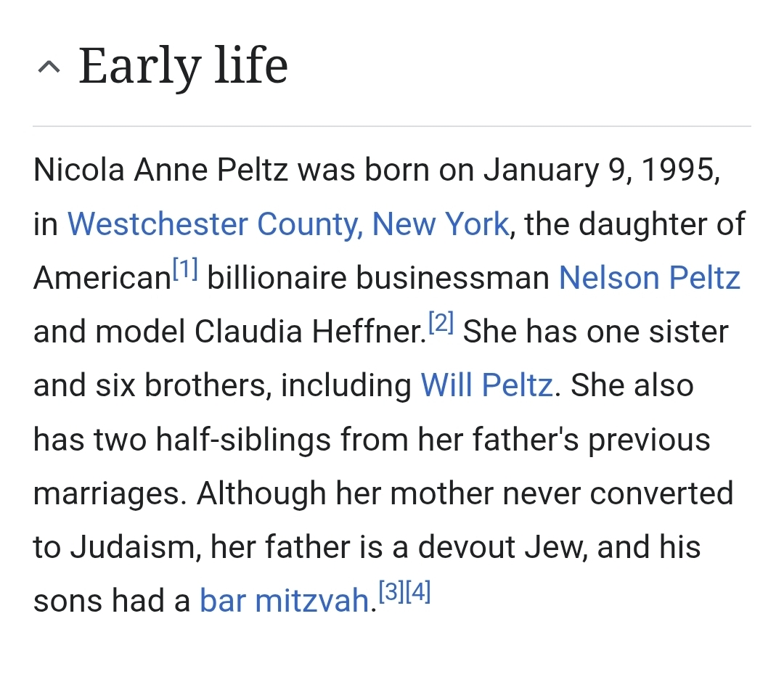This screenshot has width=784, height=677.
Task: Click the birth date January 9, 1995
Action: (602, 171)
